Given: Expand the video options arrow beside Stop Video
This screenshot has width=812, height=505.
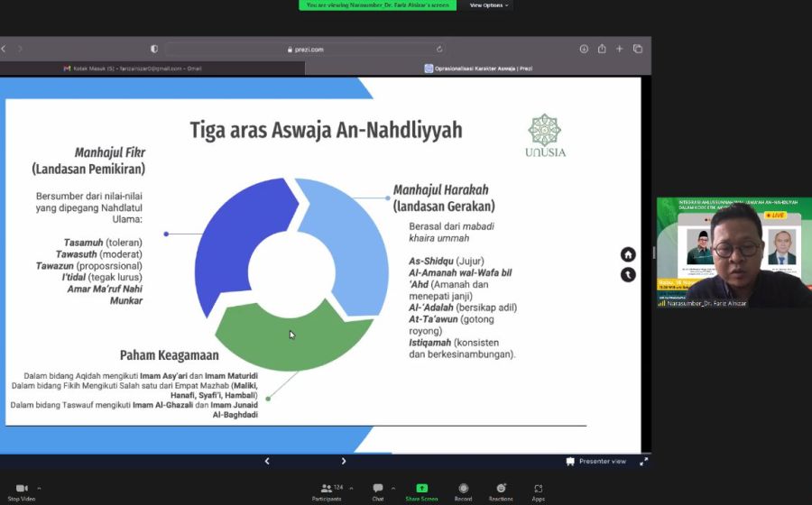Looking at the screenshot, I should [x=39, y=488].
